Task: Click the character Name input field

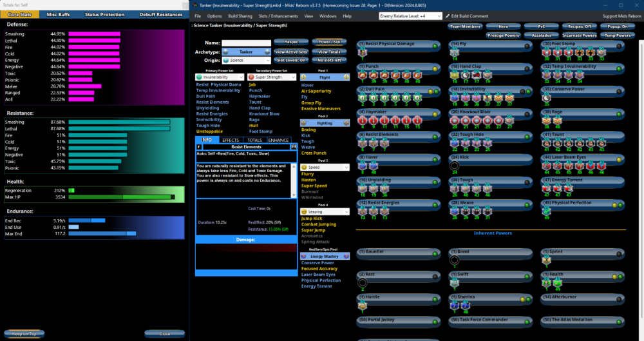Action: tap(245, 43)
